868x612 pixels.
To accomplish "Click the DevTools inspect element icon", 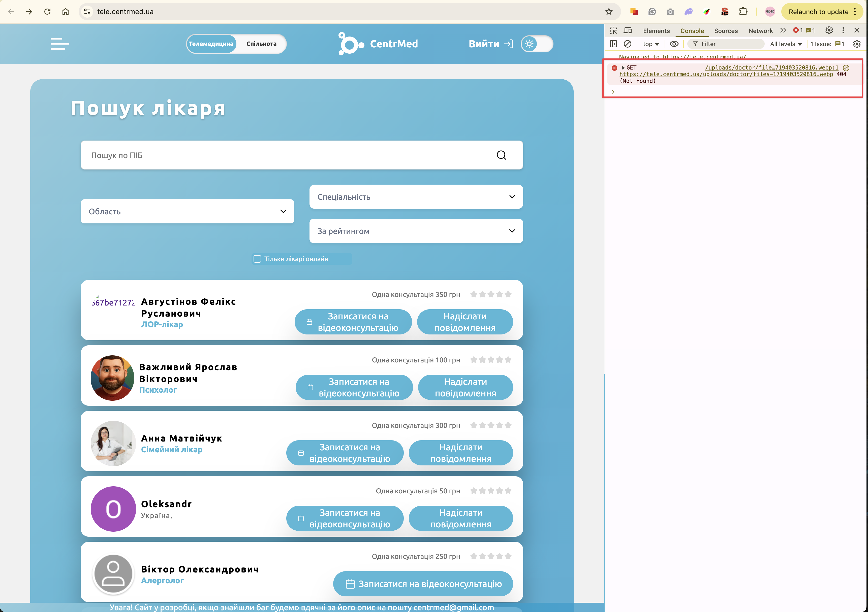I will [x=613, y=31].
